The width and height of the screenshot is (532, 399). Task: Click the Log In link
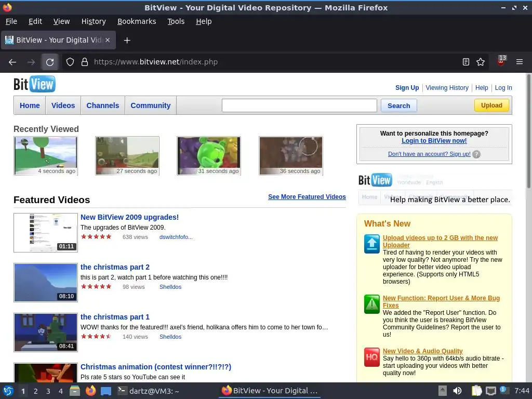[503, 87]
